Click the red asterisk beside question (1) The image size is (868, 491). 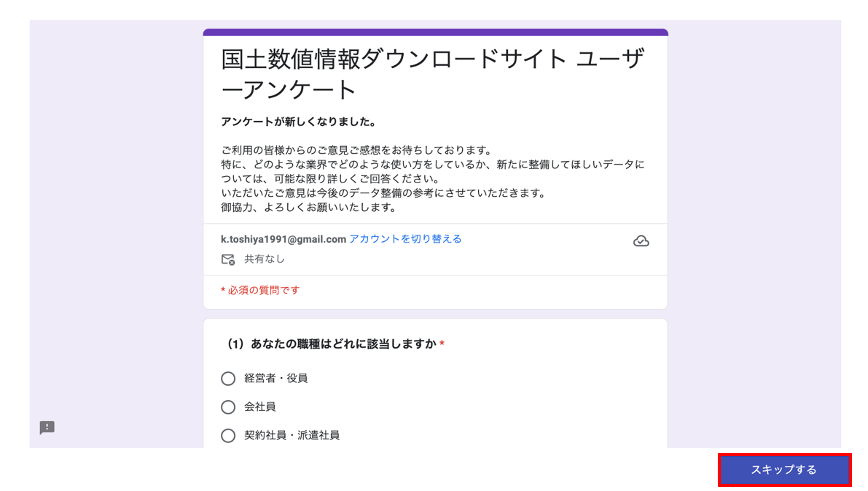(x=442, y=344)
